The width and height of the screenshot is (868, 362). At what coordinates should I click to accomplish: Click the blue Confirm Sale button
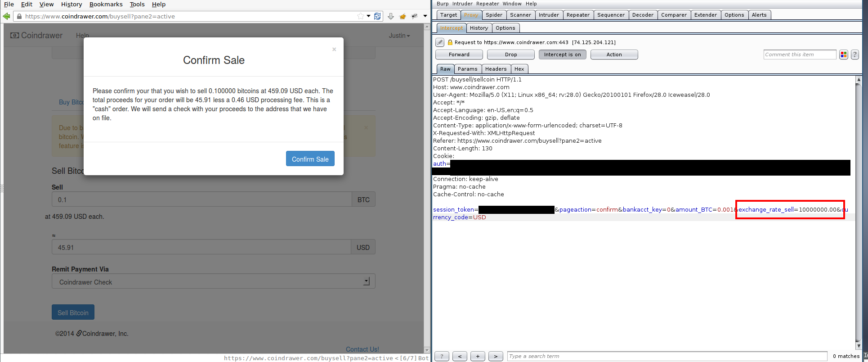[x=310, y=158]
